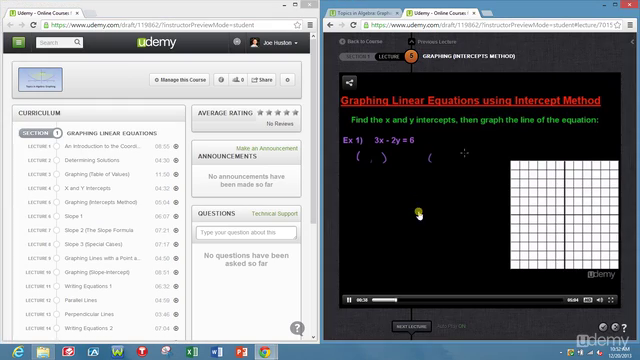Open lecture Writing Equations 1
The image size is (640, 360).
[x=88, y=286]
